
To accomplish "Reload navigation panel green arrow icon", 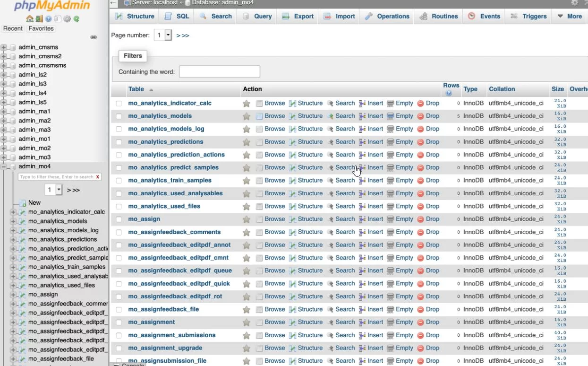I will (76, 19).
